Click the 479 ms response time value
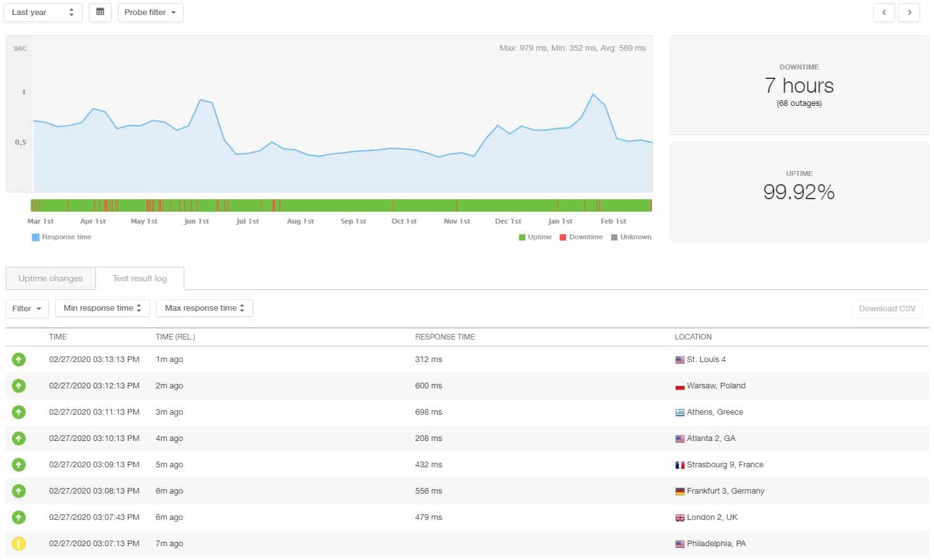This screenshot has height=560, width=934. 429,517
